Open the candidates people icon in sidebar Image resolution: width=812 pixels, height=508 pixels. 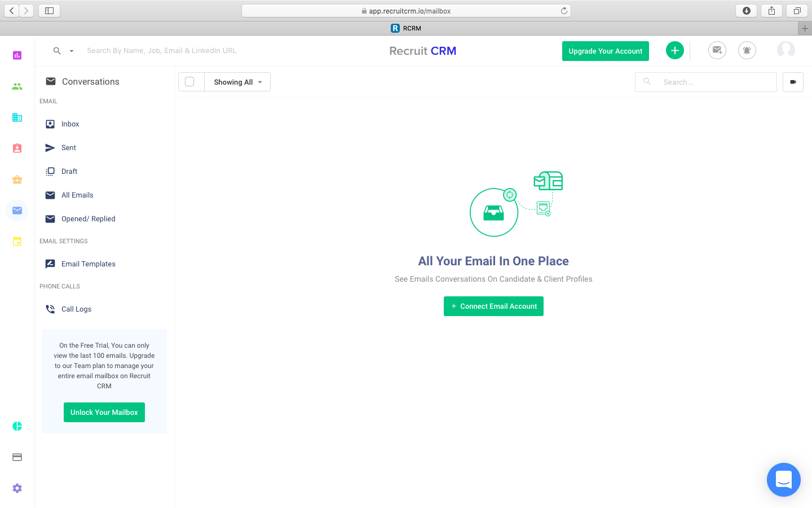tap(17, 86)
